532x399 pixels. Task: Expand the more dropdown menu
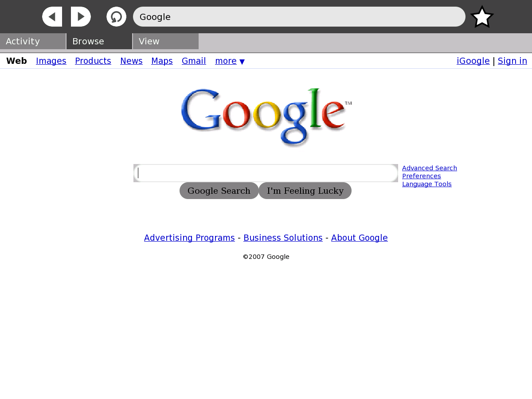(x=230, y=61)
